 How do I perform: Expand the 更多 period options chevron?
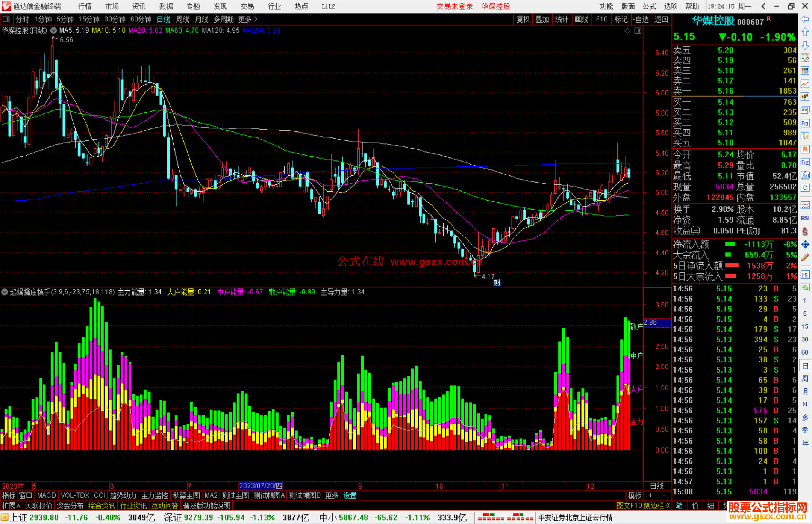pos(256,19)
